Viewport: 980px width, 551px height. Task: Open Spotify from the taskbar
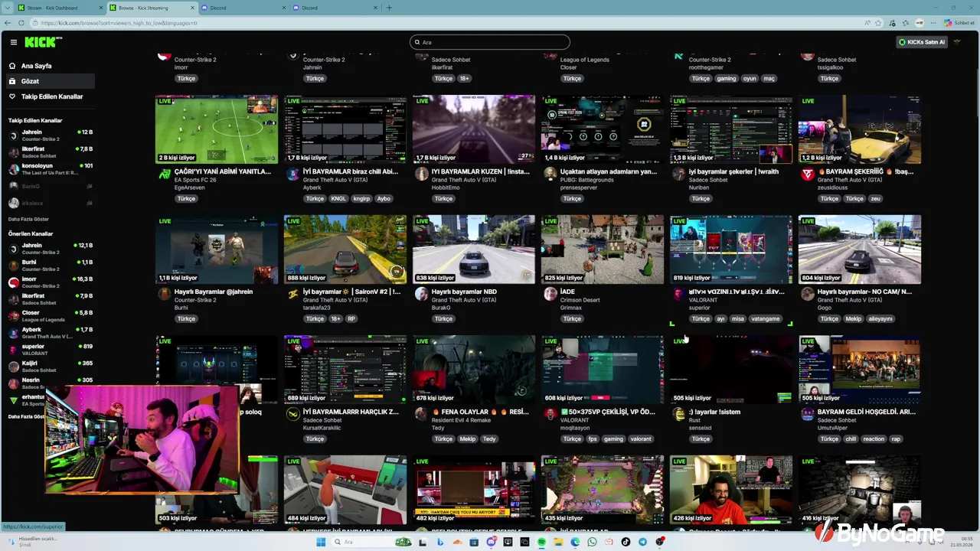click(541, 542)
